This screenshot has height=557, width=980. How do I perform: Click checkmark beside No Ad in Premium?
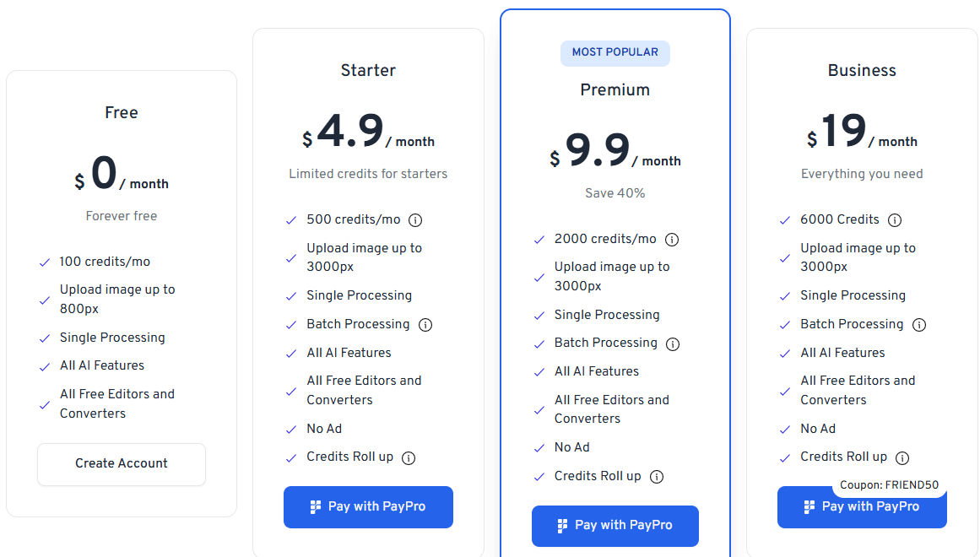point(539,447)
